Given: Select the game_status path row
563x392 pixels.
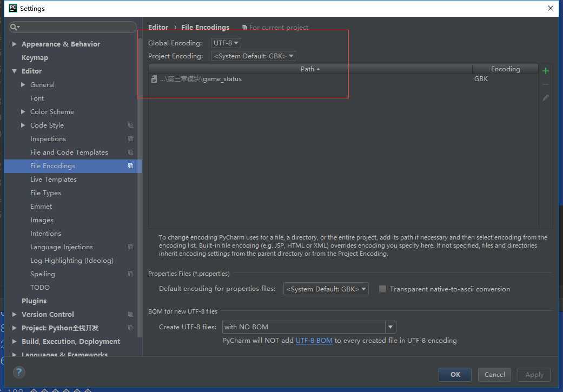Looking at the screenshot, I should tap(343, 79).
